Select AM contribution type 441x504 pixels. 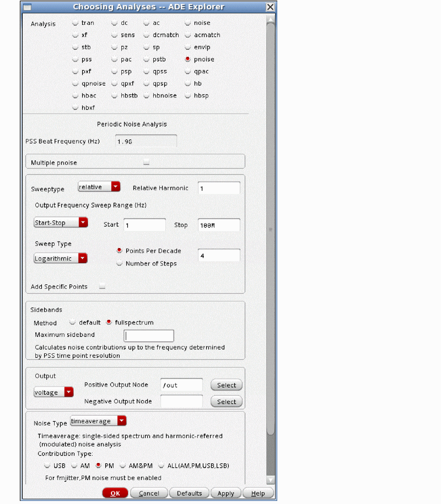click(74, 466)
